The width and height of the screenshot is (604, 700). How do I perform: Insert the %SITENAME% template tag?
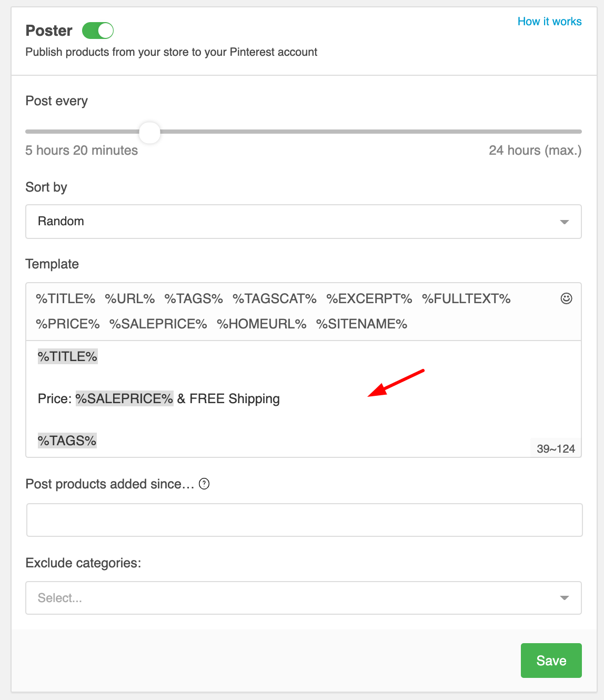(x=362, y=324)
